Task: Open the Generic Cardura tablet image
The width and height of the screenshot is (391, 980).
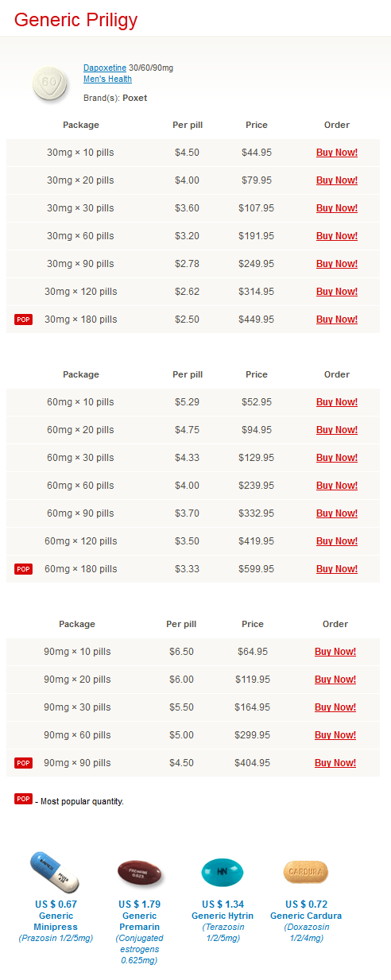Action: tap(305, 873)
